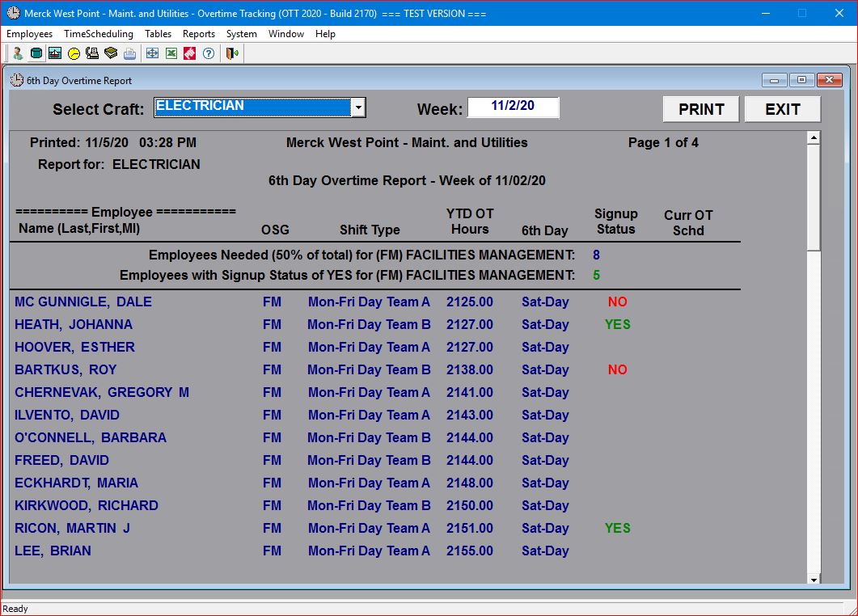Screen dimensions: 858x616
Task: Click the sailboat picture toolbar icon
Action: point(55,53)
